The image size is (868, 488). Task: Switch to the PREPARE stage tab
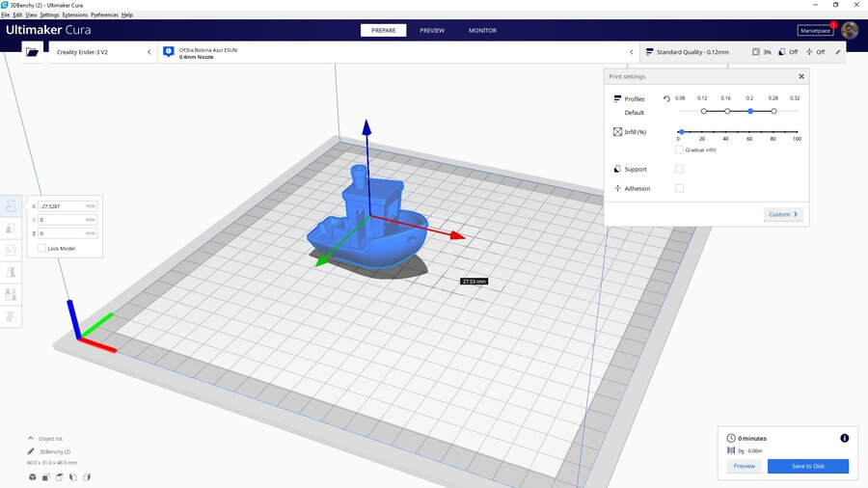point(384,31)
